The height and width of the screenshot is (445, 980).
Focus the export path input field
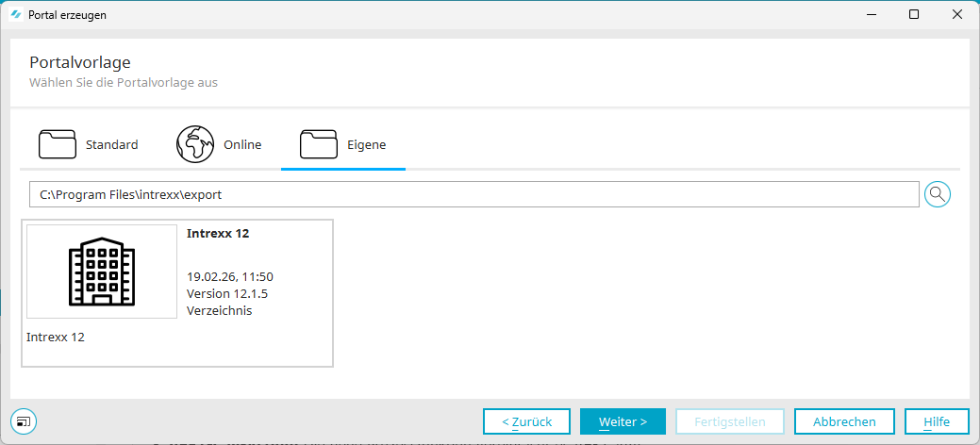pyautogui.click(x=473, y=194)
